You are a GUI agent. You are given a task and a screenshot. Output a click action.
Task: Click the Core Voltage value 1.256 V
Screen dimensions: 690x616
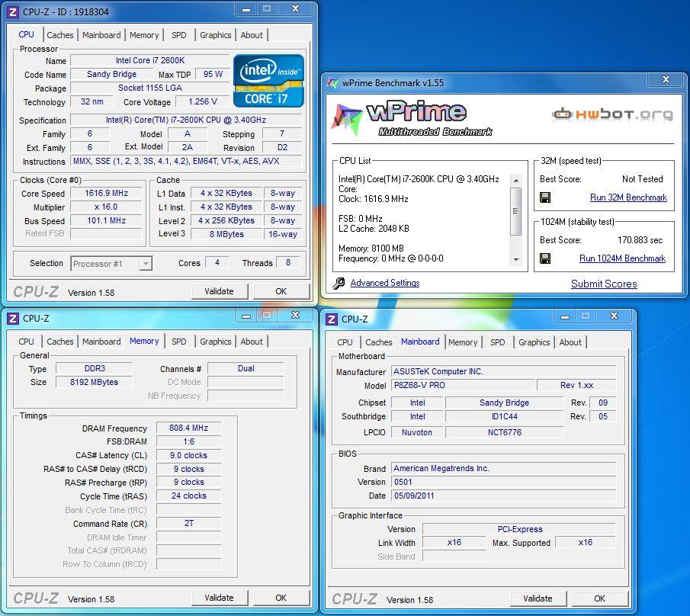click(202, 101)
